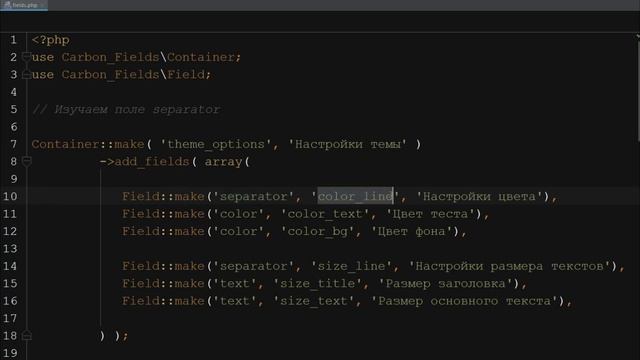The width and height of the screenshot is (640, 360).
Task: Click 'Размер основного текста' string
Action: (x=464, y=301)
